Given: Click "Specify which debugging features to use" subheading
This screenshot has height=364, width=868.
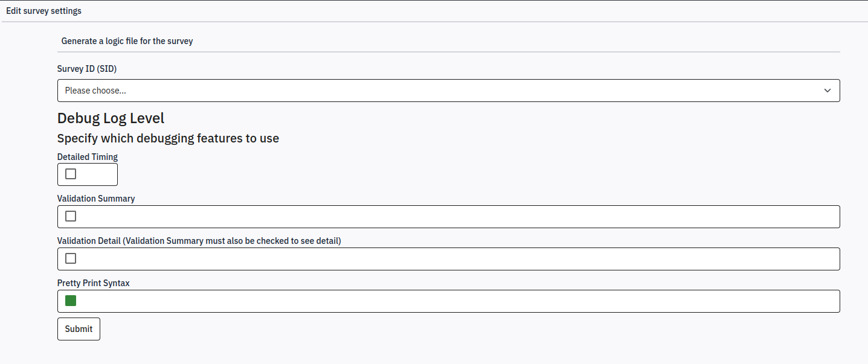Looking at the screenshot, I should click(x=168, y=138).
